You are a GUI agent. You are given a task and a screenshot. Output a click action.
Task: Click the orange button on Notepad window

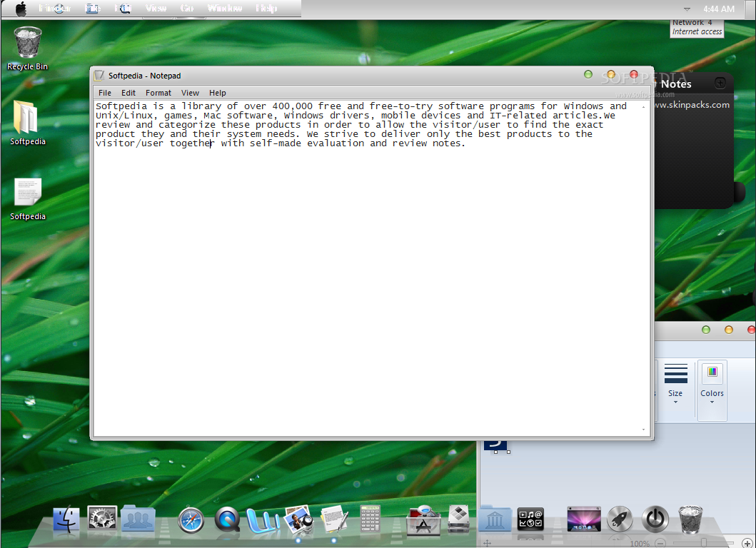[x=611, y=74]
